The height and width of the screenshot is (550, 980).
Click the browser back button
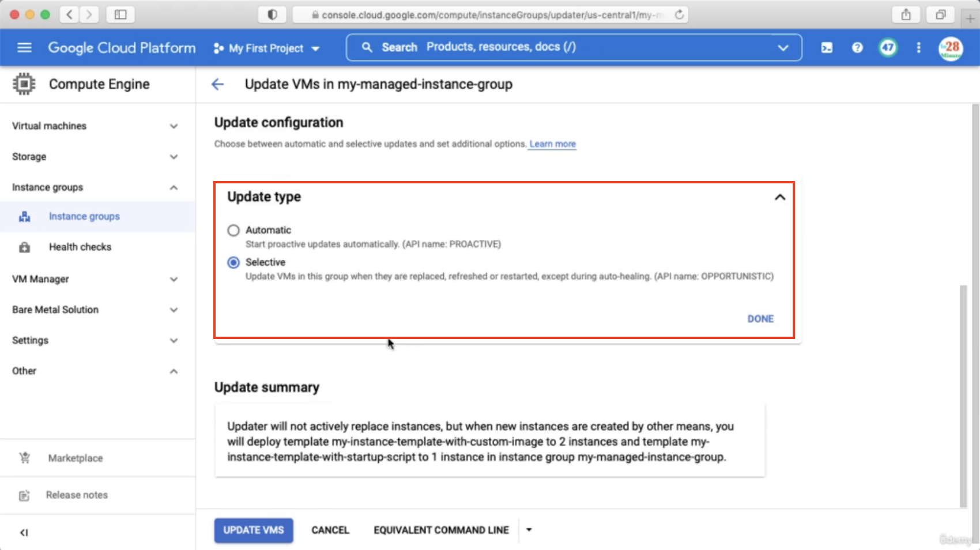coord(69,14)
